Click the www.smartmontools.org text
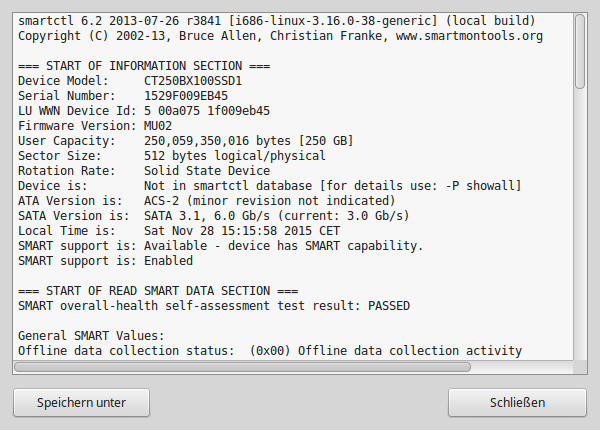This screenshot has width=600, height=430. click(469, 36)
